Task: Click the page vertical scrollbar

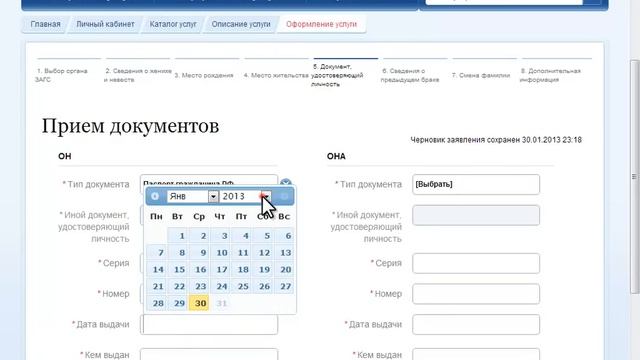Action: click(634, 176)
